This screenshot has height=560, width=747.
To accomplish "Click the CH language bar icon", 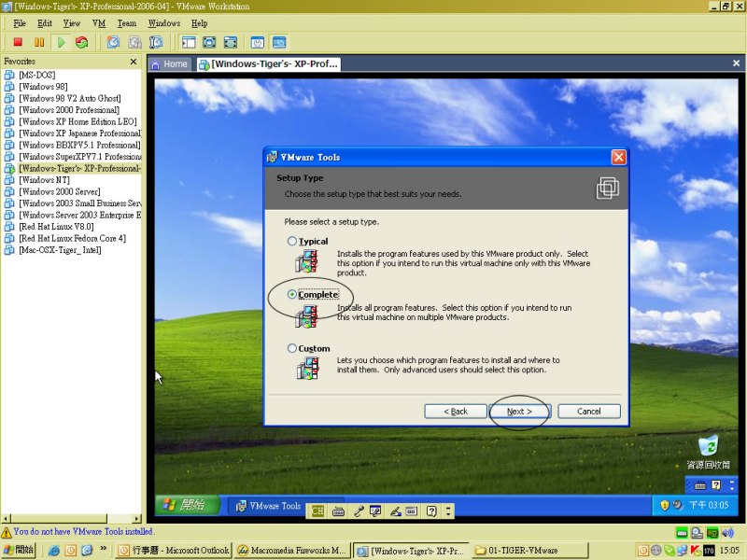I will coord(317,511).
